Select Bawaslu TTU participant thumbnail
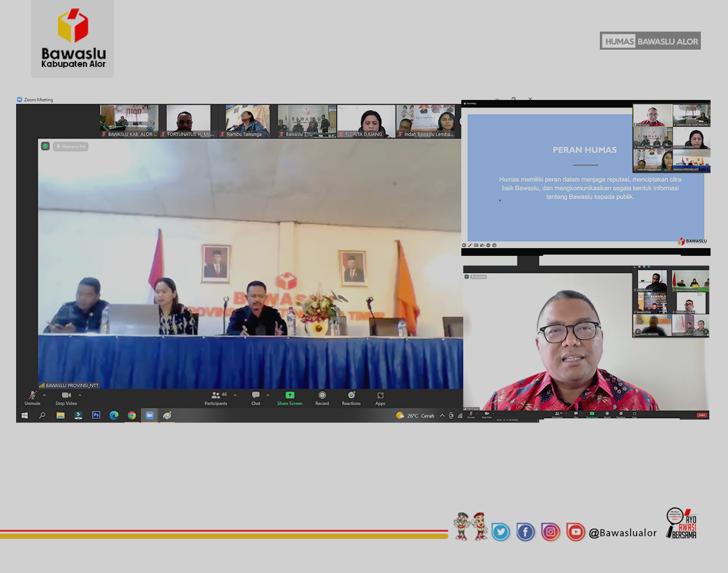 [x=307, y=121]
